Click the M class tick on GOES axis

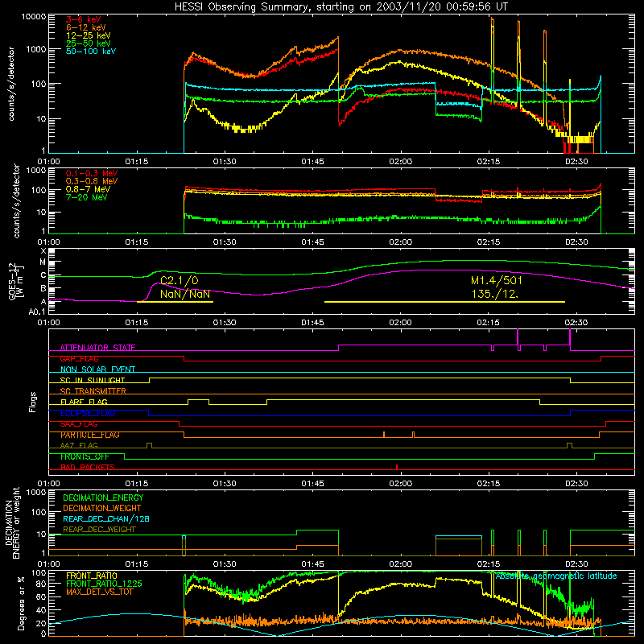(x=43, y=262)
